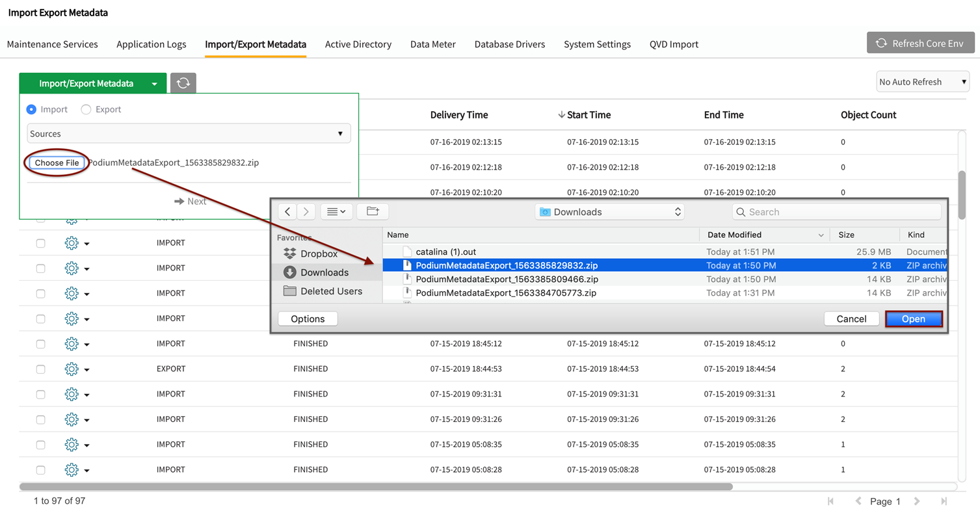The image size is (980, 522).
Task: Jump to last page using pagination icon
Action: click(x=944, y=501)
